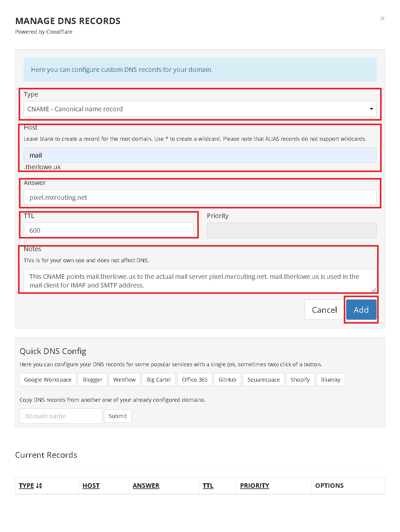This screenshot has width=400, height=532.
Task: Sort current records by HOST column
Action: pos(91,485)
